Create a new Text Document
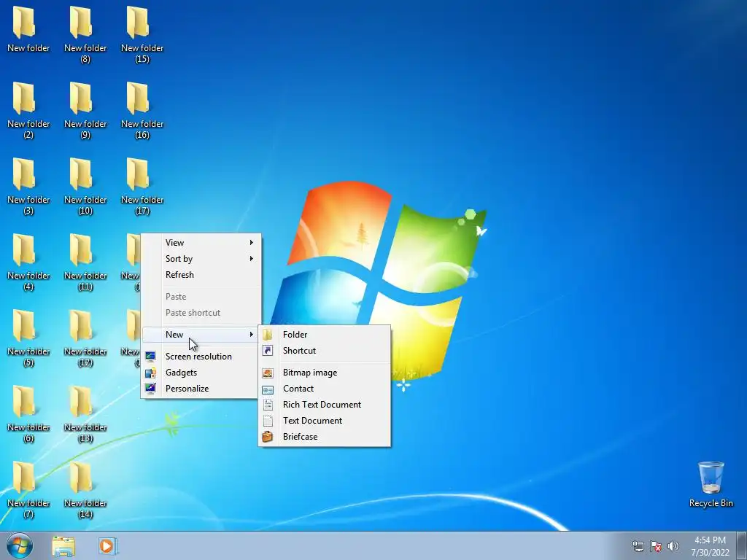The width and height of the screenshot is (747, 560). [325, 421]
